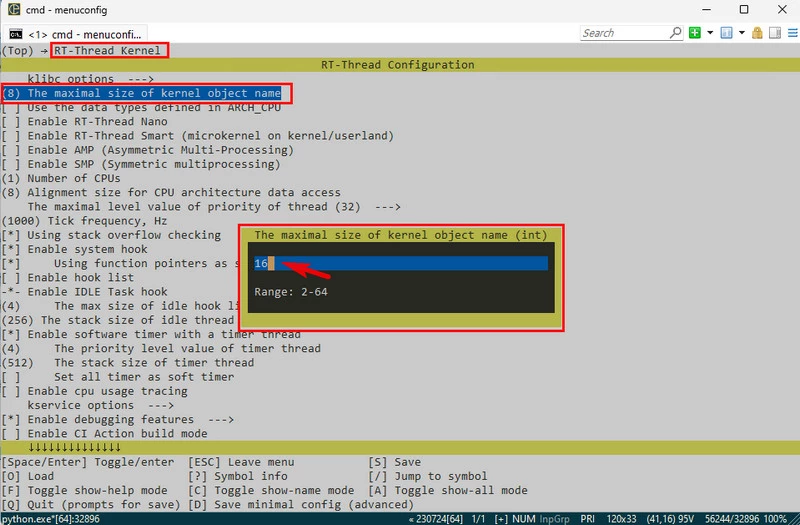Image resolution: width=800 pixels, height=525 pixels.
Task: Expand 'kservice options --->' submenu
Action: click(101, 406)
